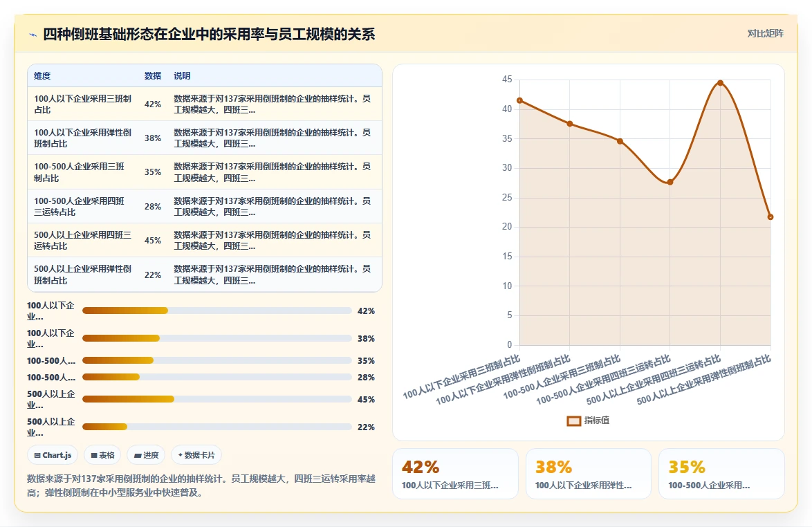Click the 说明 column header
This screenshot has width=812, height=527.
(183, 75)
